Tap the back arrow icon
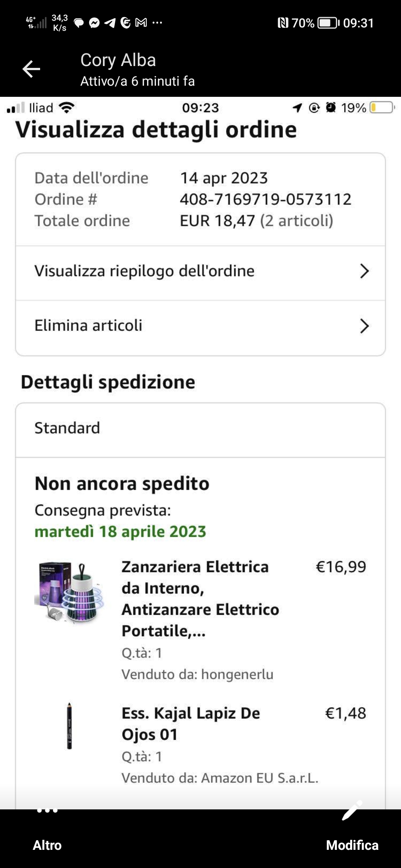The image size is (401, 868). tap(31, 69)
